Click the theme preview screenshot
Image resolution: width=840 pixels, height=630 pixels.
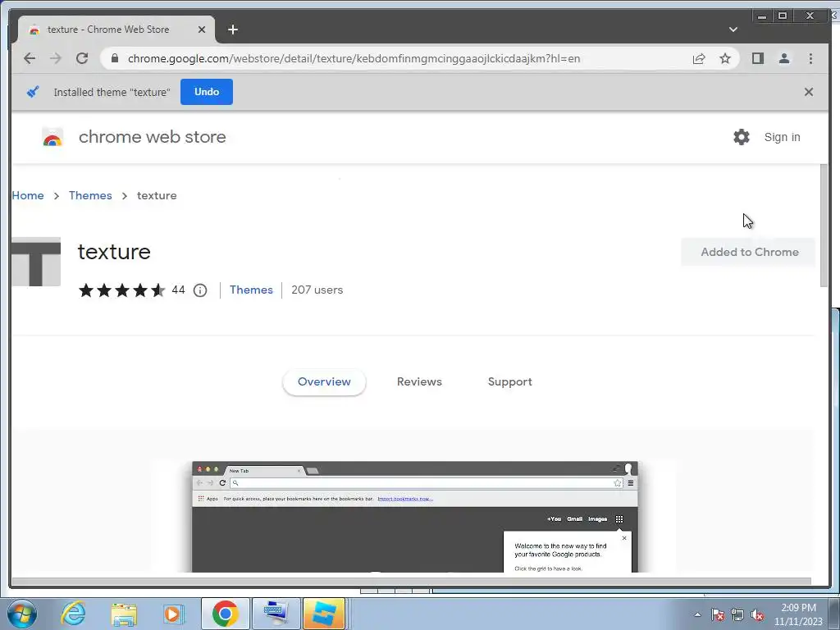[414, 517]
